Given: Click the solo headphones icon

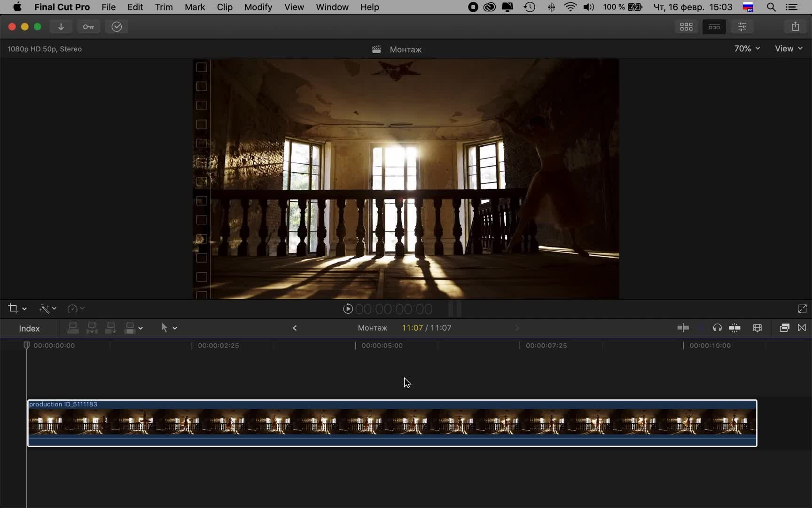Looking at the screenshot, I should 717,328.
